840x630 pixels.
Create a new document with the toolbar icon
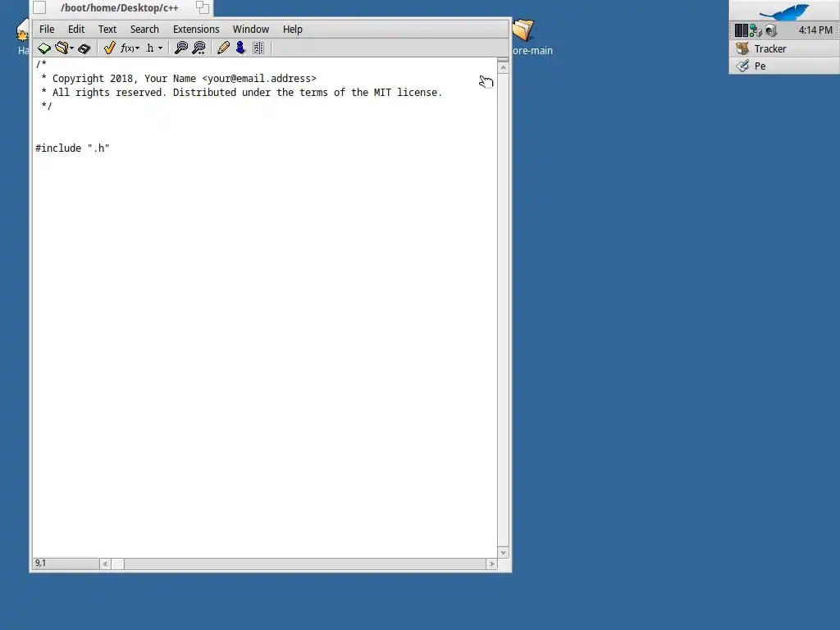click(44, 48)
